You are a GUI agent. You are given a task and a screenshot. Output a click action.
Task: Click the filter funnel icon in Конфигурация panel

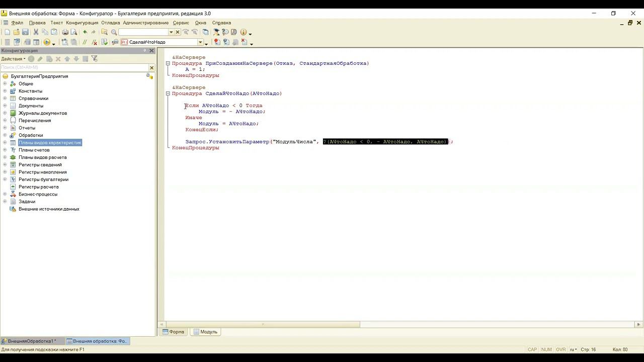tap(94, 59)
